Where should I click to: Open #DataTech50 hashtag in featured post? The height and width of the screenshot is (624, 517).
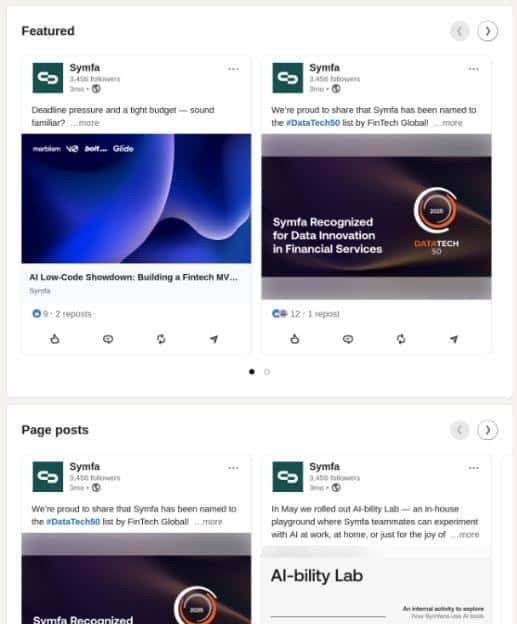click(x=313, y=123)
